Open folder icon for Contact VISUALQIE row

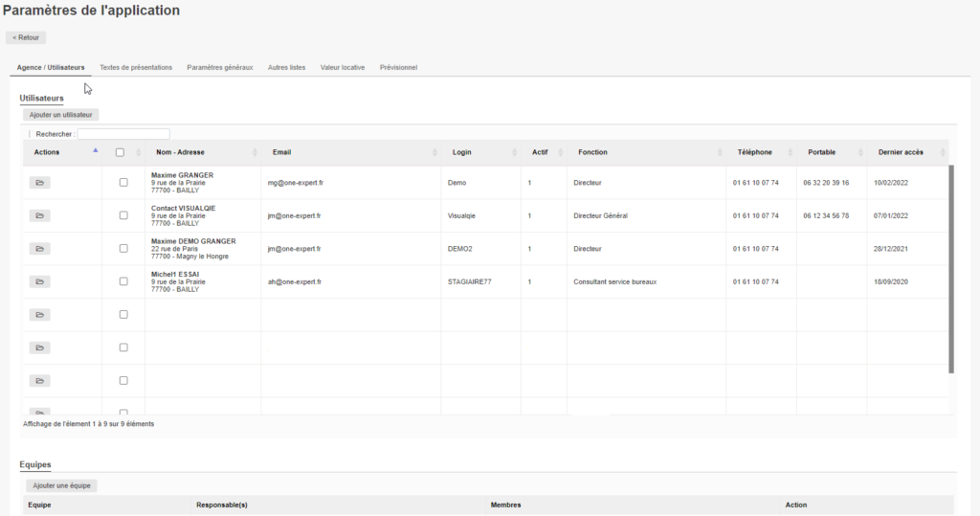tap(39, 215)
